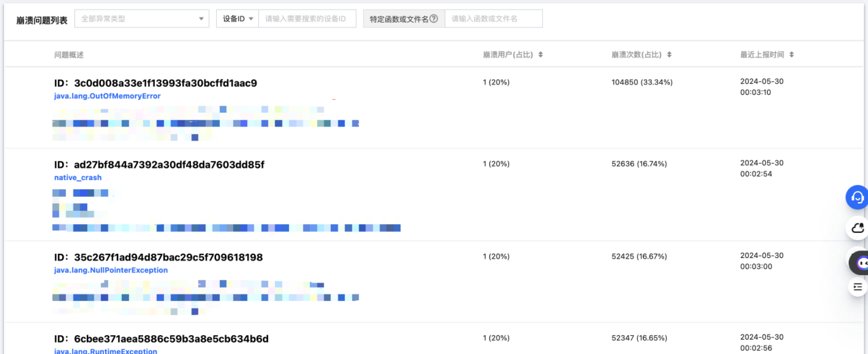Click the function or file name input

493,19
